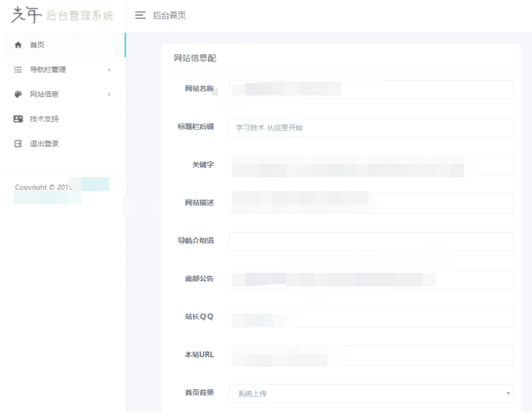Open the 技术支持 menu item

tap(44, 119)
